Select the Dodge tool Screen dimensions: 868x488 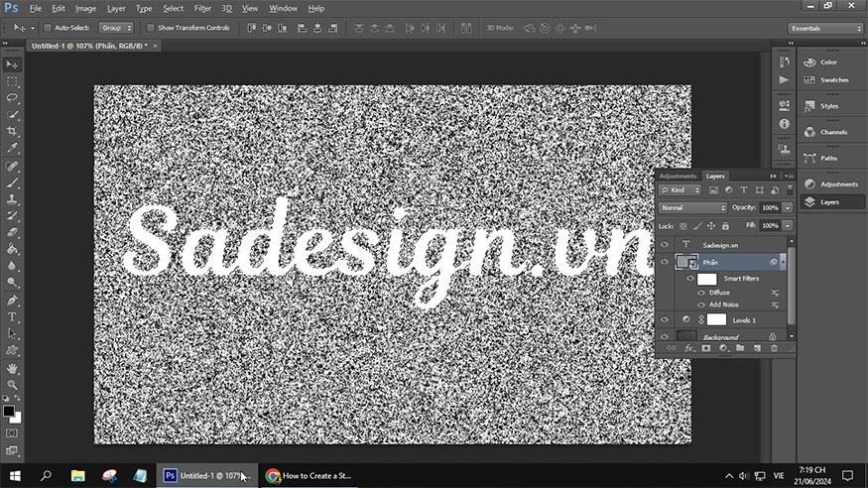[12, 282]
